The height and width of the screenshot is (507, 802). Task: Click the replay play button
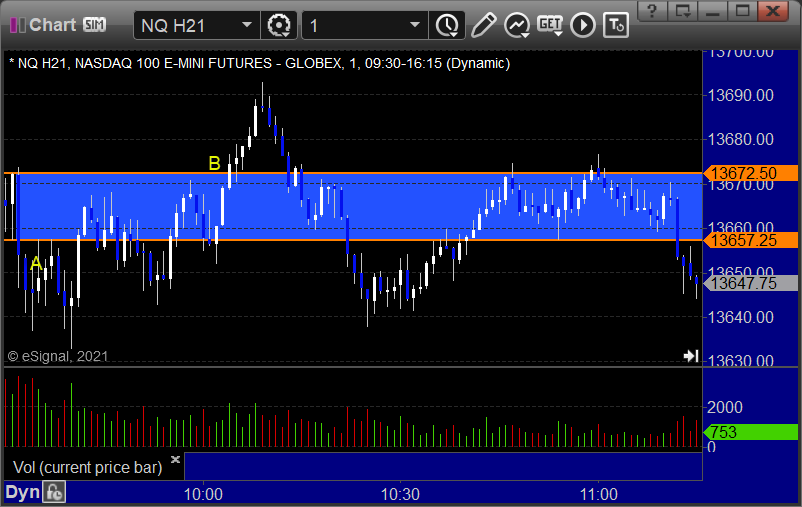tap(583, 25)
